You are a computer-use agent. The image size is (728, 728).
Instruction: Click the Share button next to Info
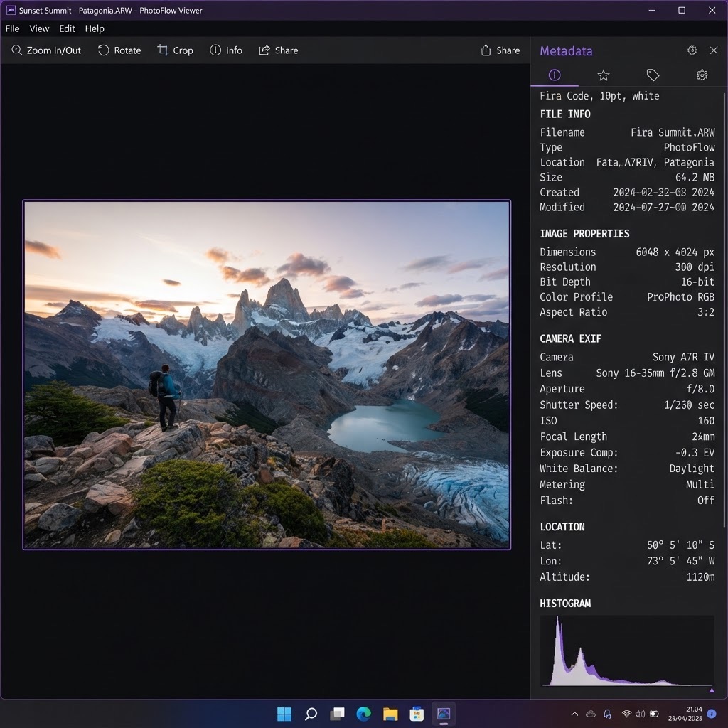click(278, 50)
